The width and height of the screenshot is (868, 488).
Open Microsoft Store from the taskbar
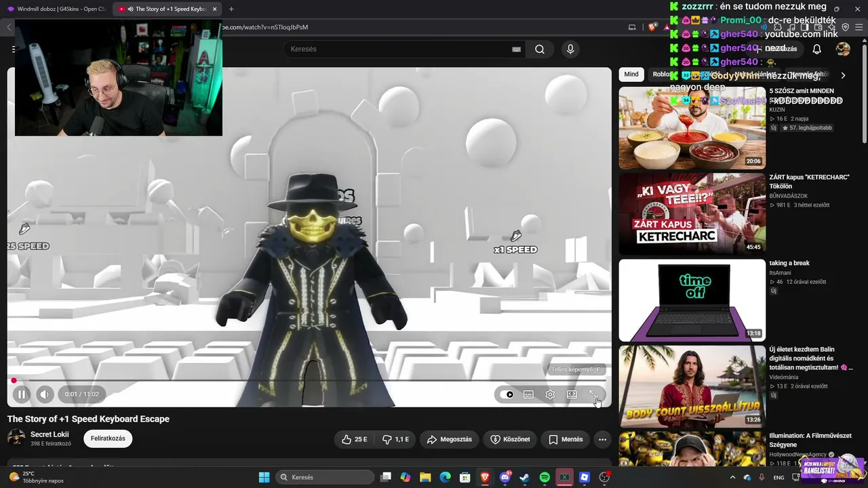pos(465,477)
